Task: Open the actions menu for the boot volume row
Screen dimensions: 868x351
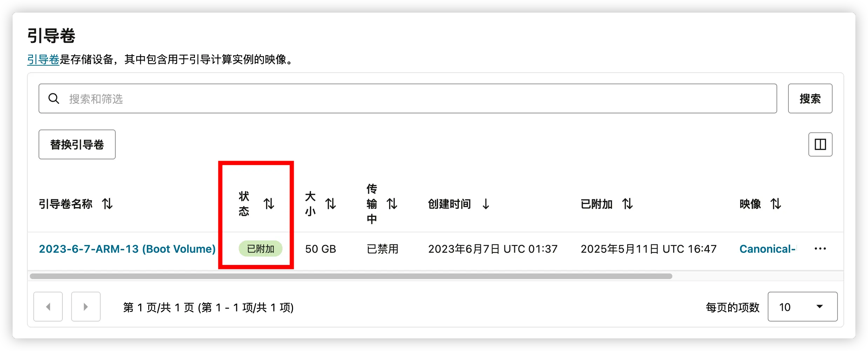Action: (x=820, y=249)
